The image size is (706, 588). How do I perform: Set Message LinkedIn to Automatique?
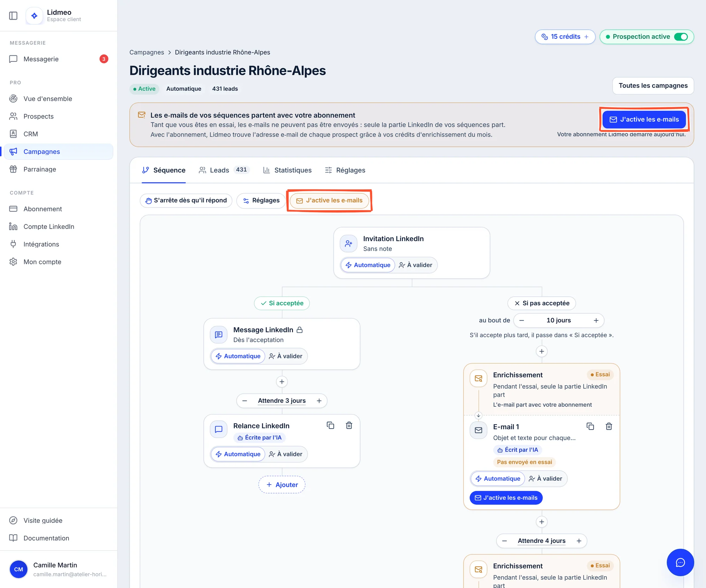pyautogui.click(x=238, y=356)
